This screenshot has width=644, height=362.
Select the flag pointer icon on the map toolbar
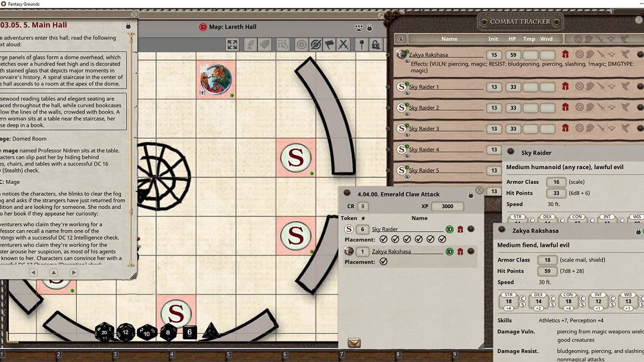coord(329,45)
